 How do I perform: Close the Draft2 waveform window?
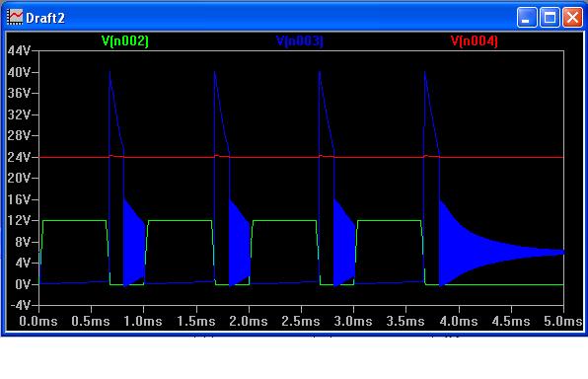[572, 17]
